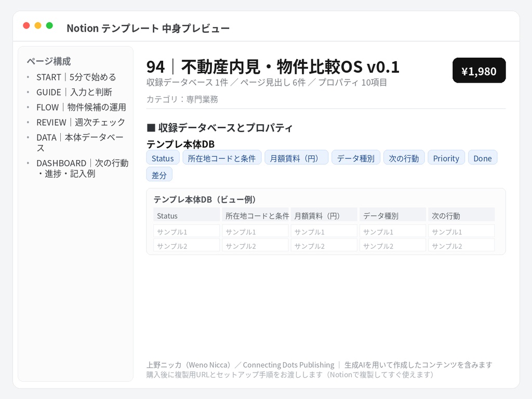Click the 所在地コードと条件 table column header

click(x=255, y=216)
